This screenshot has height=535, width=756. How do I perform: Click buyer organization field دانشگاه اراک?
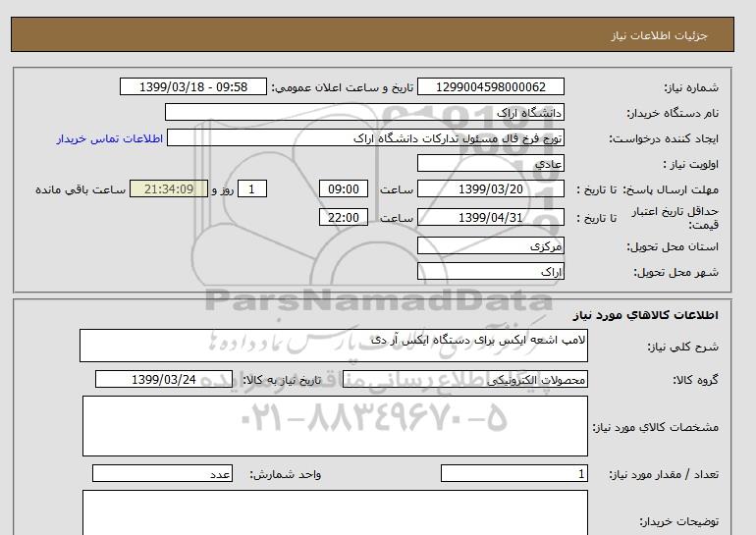pyautogui.click(x=364, y=112)
